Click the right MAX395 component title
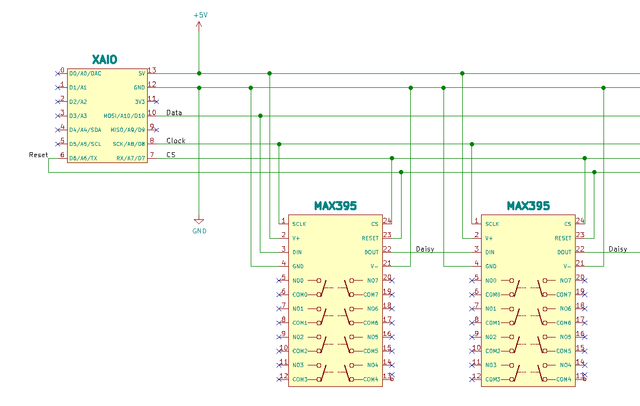The image size is (640, 406). pos(528,206)
